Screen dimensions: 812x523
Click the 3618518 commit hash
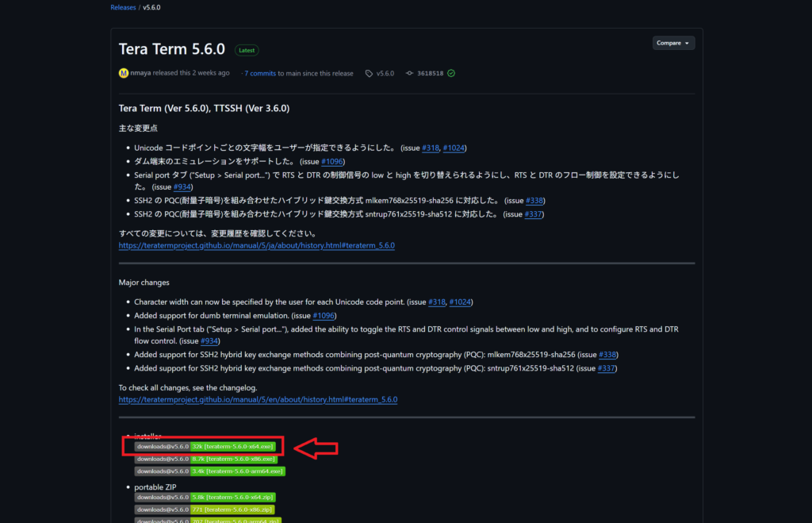pyautogui.click(x=431, y=73)
